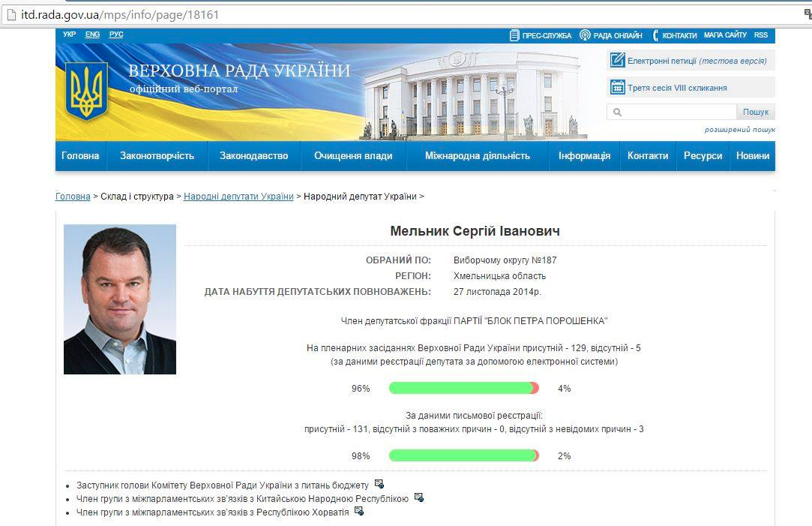This screenshot has width=812, height=526.
Task: Click inside the site search field
Action: coord(679,113)
